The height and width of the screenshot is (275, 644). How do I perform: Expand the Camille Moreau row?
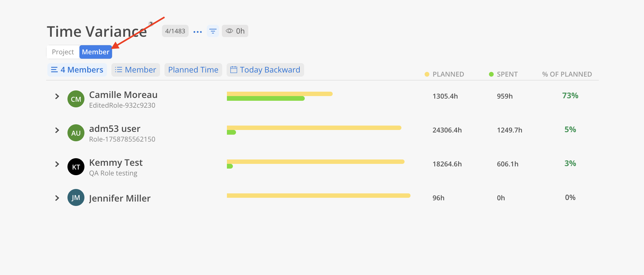[57, 96]
